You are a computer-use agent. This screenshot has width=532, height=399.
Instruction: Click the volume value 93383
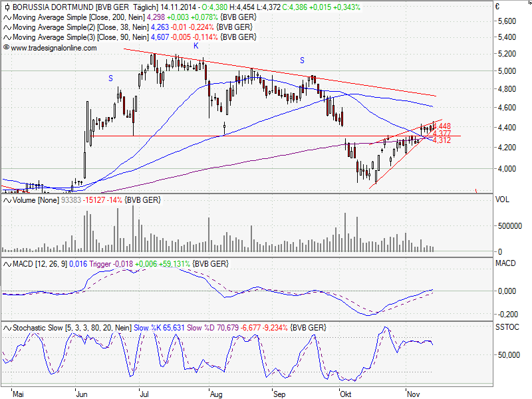[71, 200]
